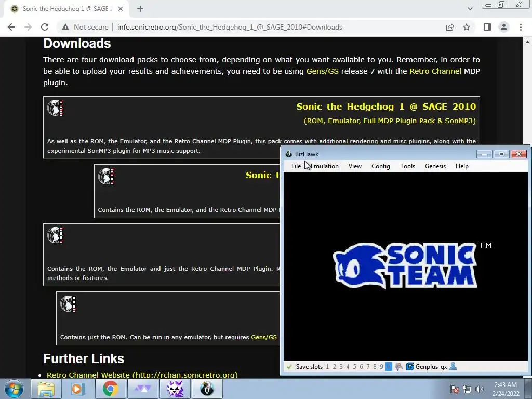Click the ROM-only pack globe icon
The height and width of the screenshot is (399, 532).
pyautogui.click(x=68, y=303)
